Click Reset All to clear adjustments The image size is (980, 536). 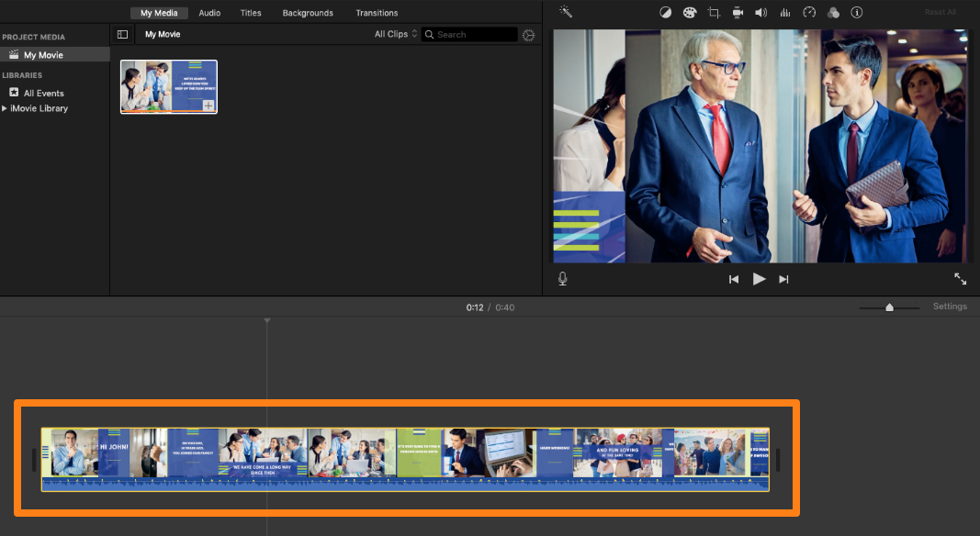941,12
